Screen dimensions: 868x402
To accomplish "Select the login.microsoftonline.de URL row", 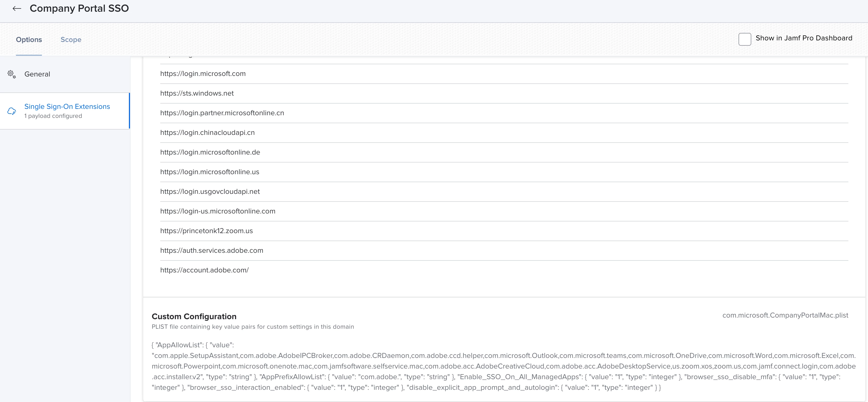I will (x=504, y=152).
